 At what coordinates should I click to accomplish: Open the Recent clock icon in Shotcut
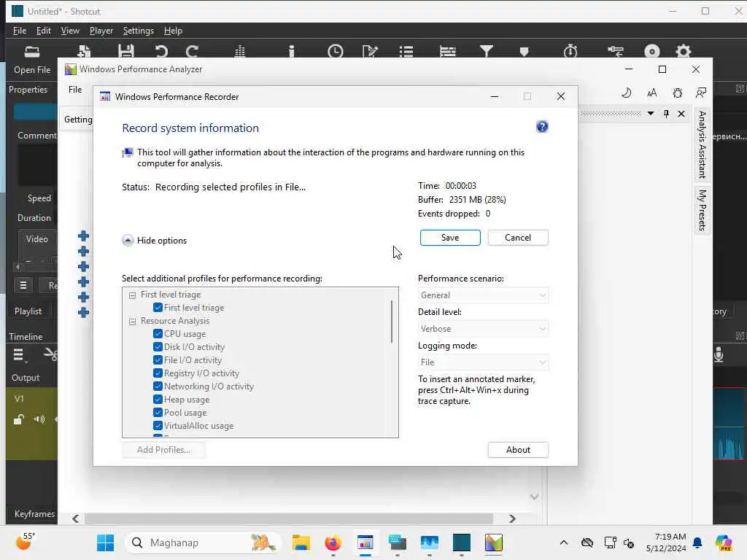[336, 51]
